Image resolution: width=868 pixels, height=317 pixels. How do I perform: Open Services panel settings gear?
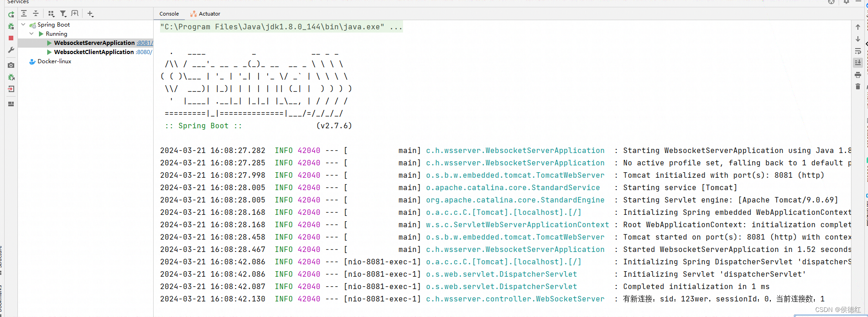pos(846,2)
